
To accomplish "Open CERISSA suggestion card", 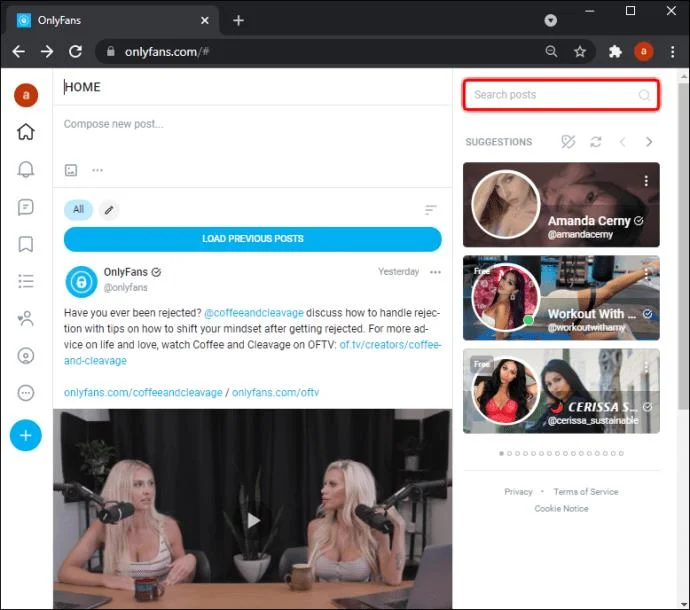I will coord(561,391).
